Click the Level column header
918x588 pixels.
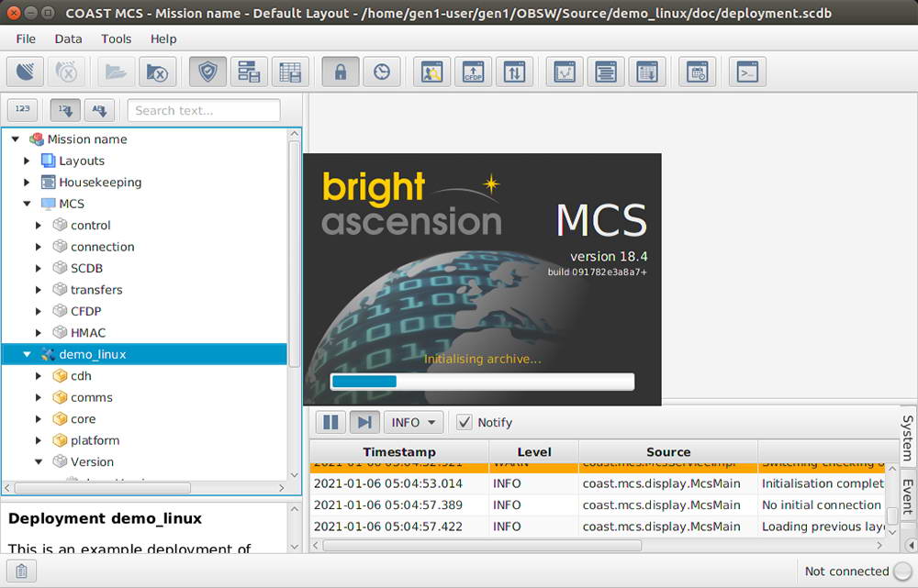click(x=534, y=451)
